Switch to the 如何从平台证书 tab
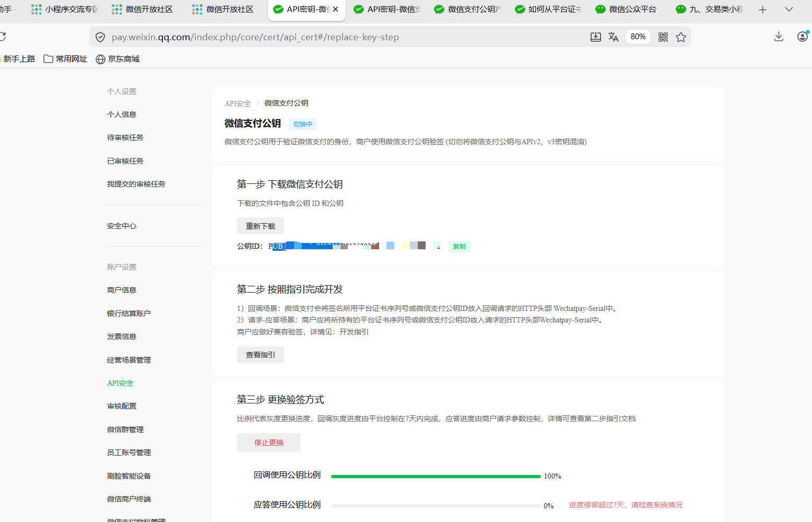 (548, 9)
